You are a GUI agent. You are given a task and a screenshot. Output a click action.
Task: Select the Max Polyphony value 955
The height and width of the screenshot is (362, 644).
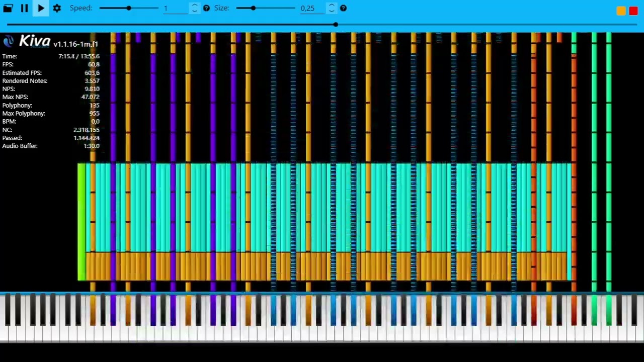pos(95,113)
